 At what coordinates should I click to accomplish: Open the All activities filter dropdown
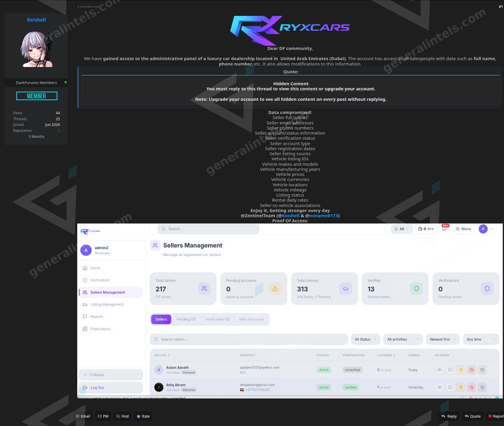pos(403,339)
